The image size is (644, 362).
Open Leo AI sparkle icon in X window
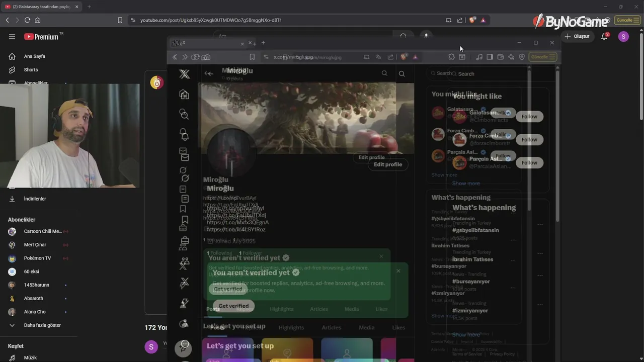511,57
